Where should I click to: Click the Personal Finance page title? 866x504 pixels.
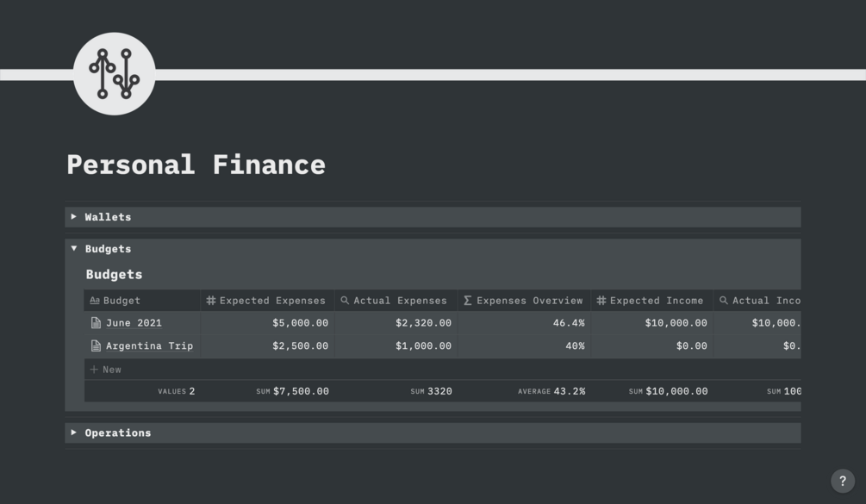coord(196,165)
